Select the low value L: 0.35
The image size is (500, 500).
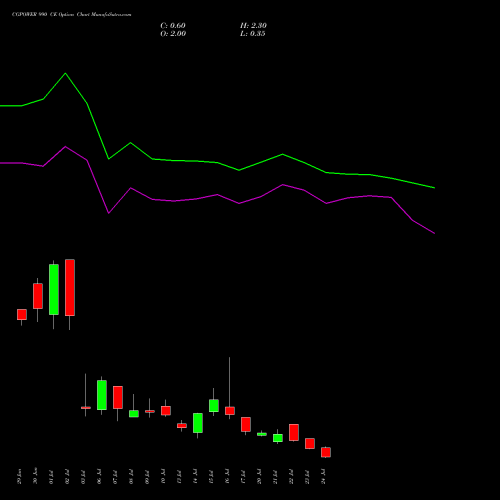[253, 34]
